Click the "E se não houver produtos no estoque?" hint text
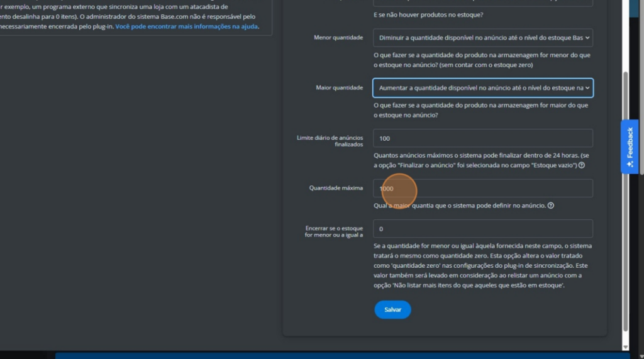 click(428, 14)
